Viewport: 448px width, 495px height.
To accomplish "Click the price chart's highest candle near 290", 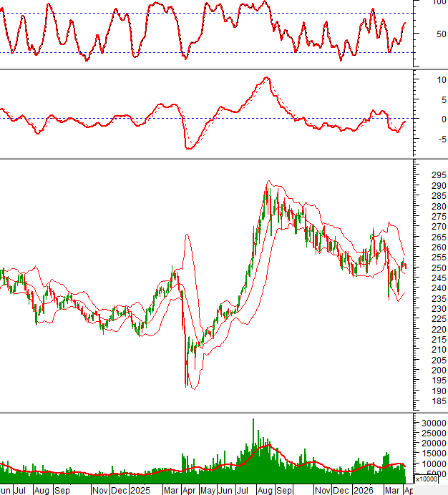I will (x=268, y=187).
